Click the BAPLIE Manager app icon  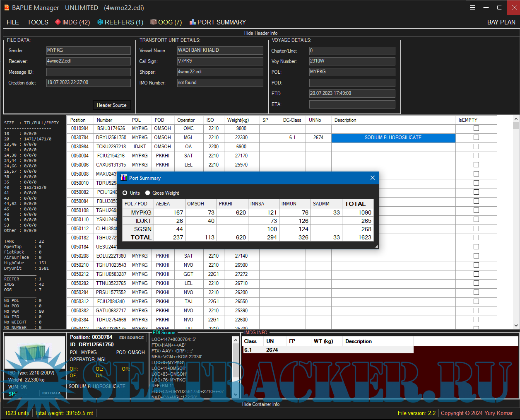[x=7, y=7]
